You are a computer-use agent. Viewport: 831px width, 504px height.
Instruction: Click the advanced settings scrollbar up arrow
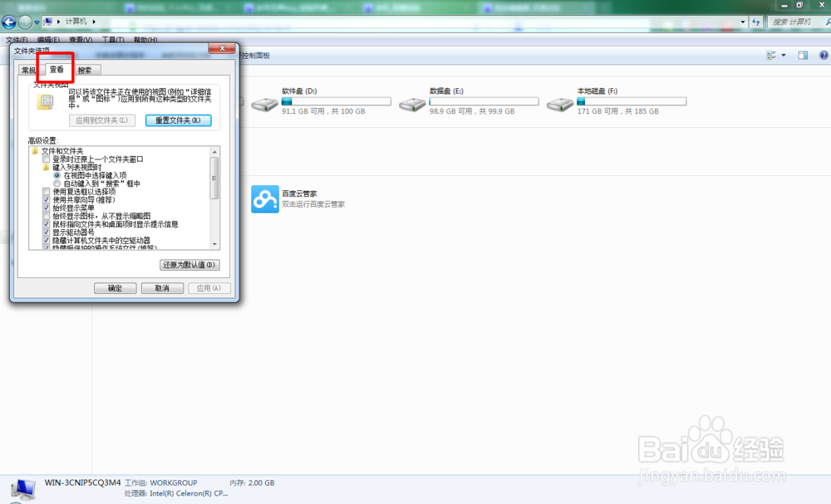point(214,152)
